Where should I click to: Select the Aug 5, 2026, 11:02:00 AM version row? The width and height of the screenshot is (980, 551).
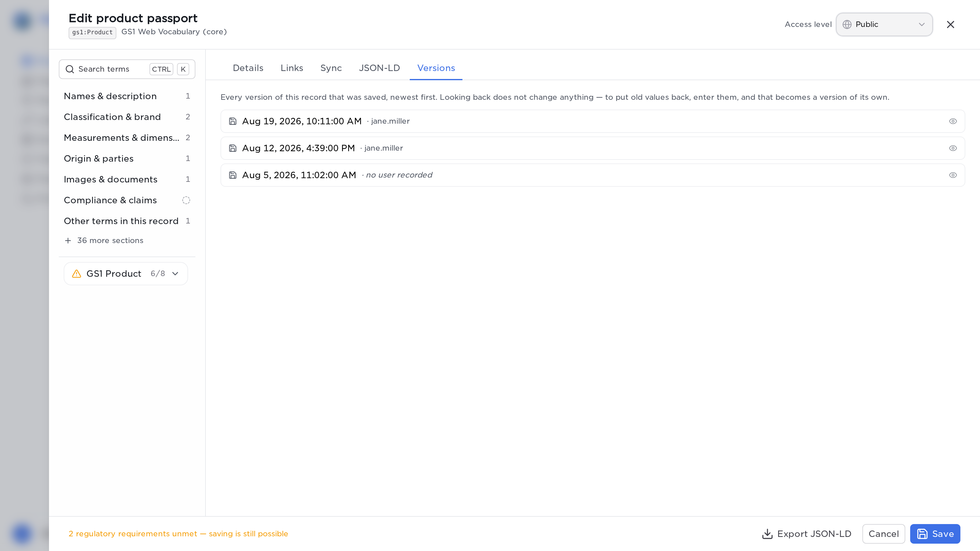[x=593, y=175]
